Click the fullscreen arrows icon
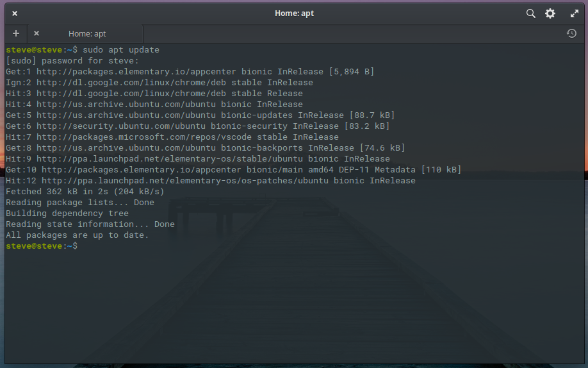Screen dimensions: 588x368 coord(574,13)
